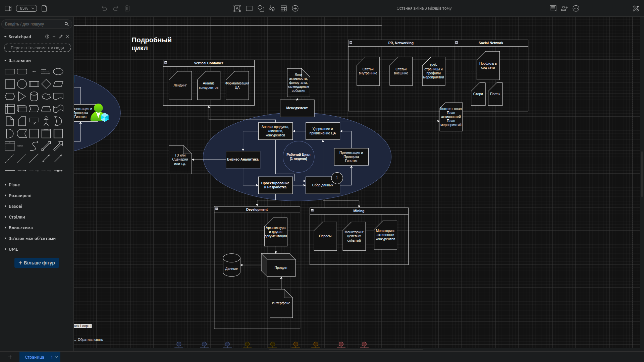The image size is (644, 362).
Task: Select the text insert tool icon
Action: tap(237, 8)
